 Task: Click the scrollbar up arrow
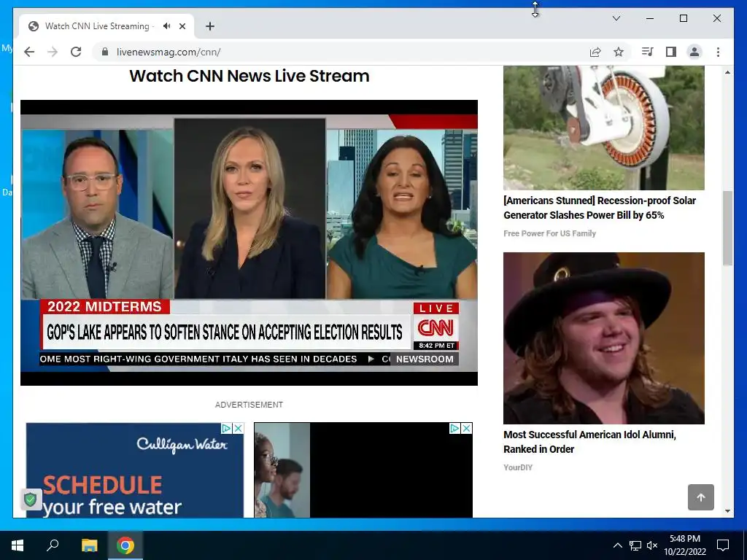(727, 72)
